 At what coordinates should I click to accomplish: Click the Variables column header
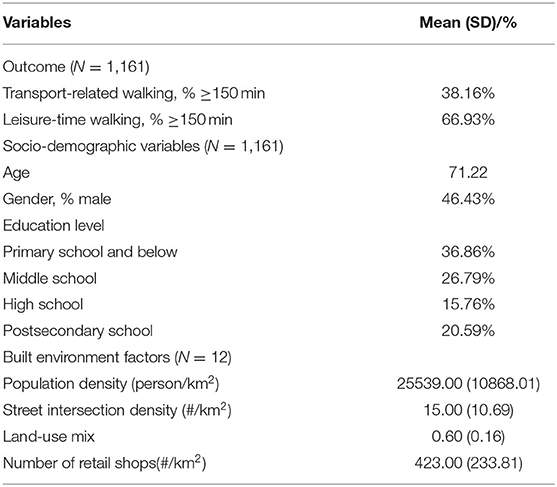coord(37,23)
